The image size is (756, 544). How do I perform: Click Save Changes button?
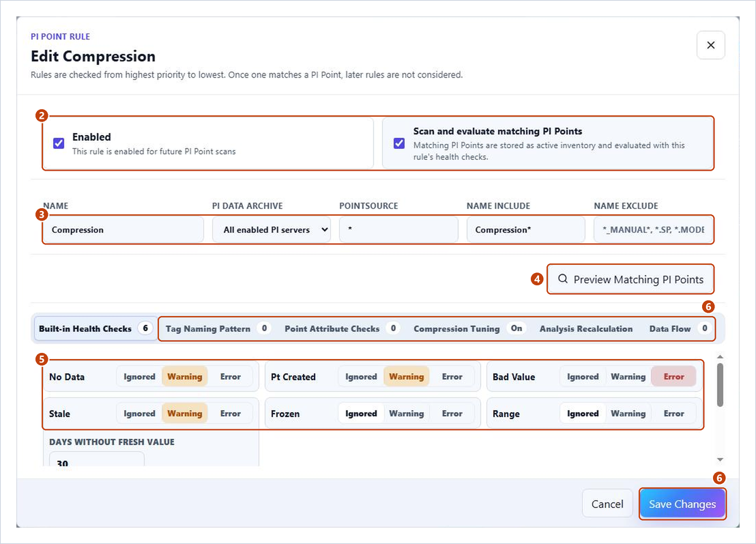682,504
